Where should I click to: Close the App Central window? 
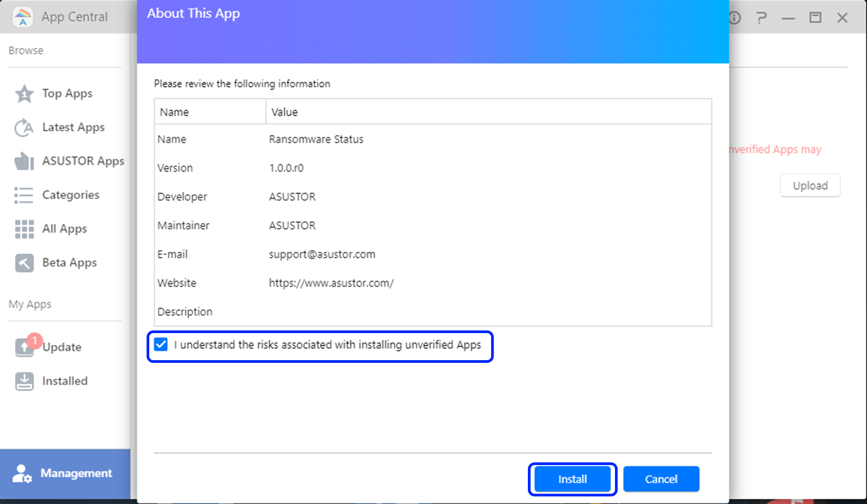tap(842, 18)
